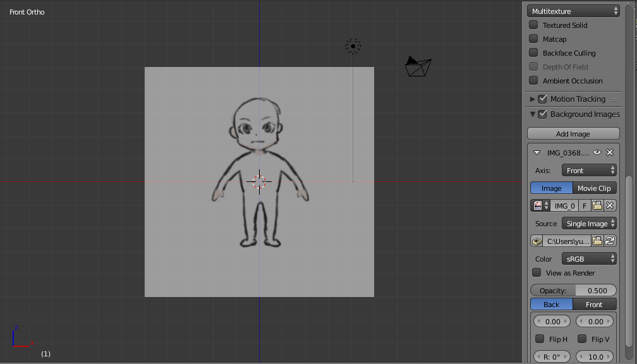Select the camera object in viewport
This screenshot has height=364, width=637.
coord(418,66)
